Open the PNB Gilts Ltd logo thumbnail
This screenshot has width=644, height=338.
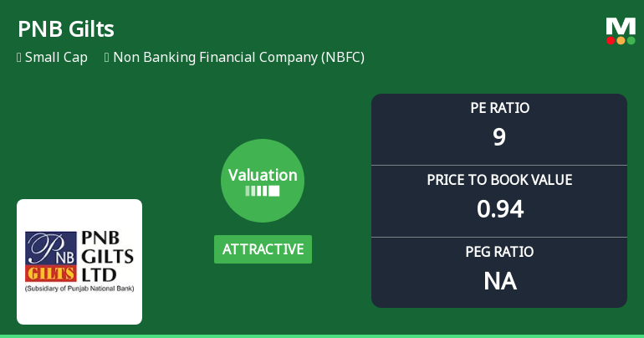(79, 262)
